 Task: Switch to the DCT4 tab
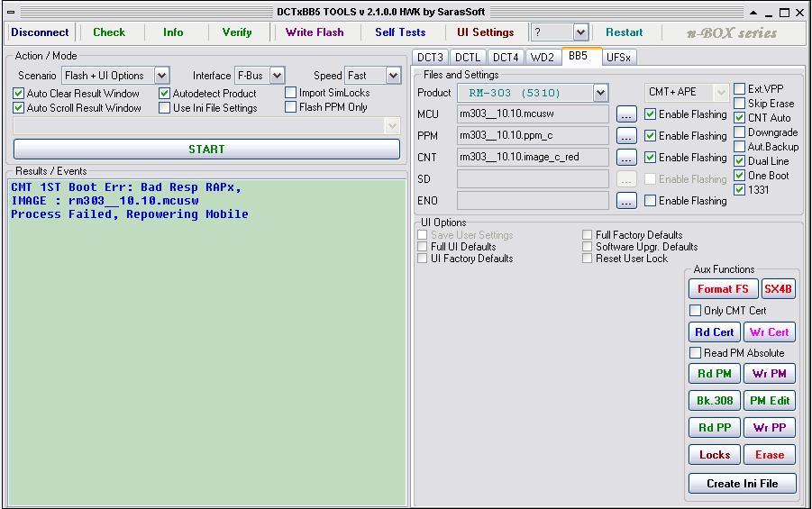pyautogui.click(x=506, y=57)
